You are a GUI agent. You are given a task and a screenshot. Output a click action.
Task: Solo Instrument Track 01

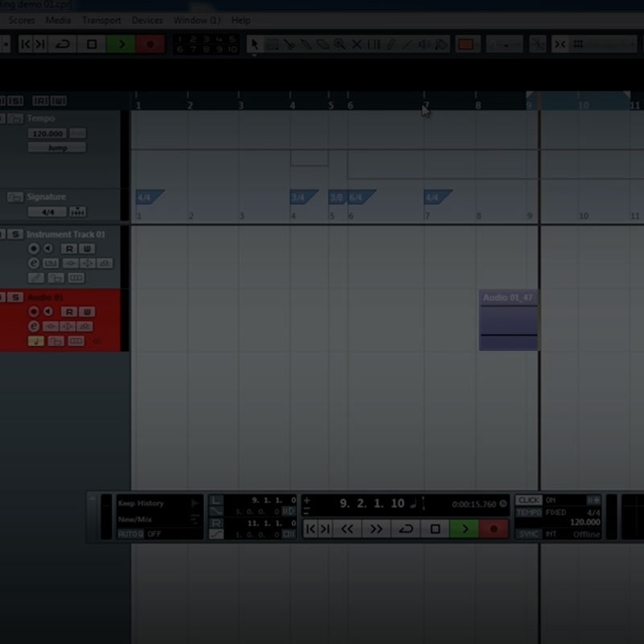click(15, 234)
